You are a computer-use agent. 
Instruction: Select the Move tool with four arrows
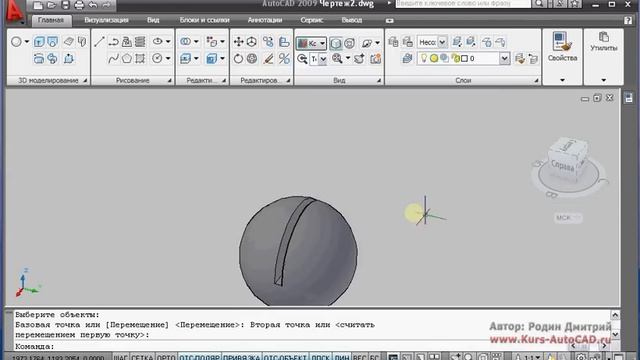point(238,42)
